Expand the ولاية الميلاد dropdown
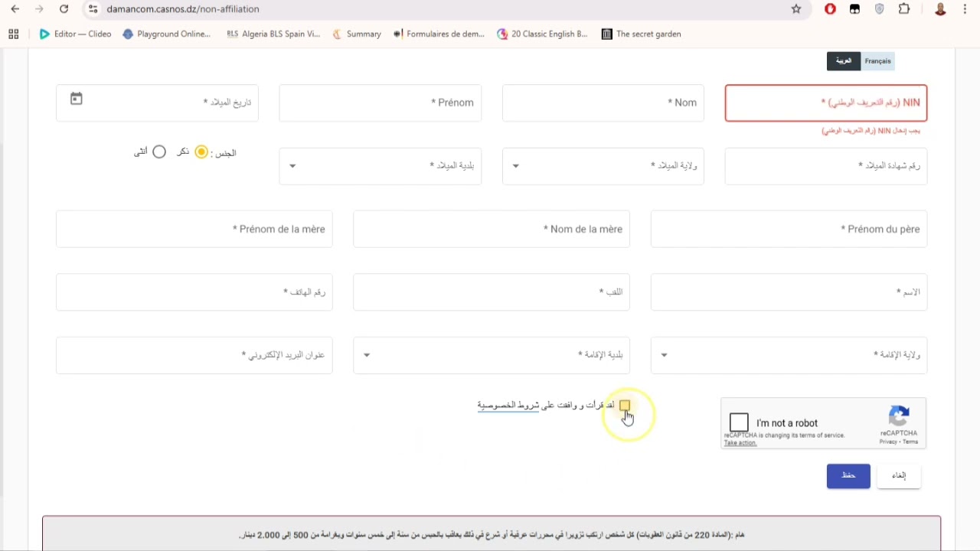This screenshot has width=980, height=551. (603, 166)
